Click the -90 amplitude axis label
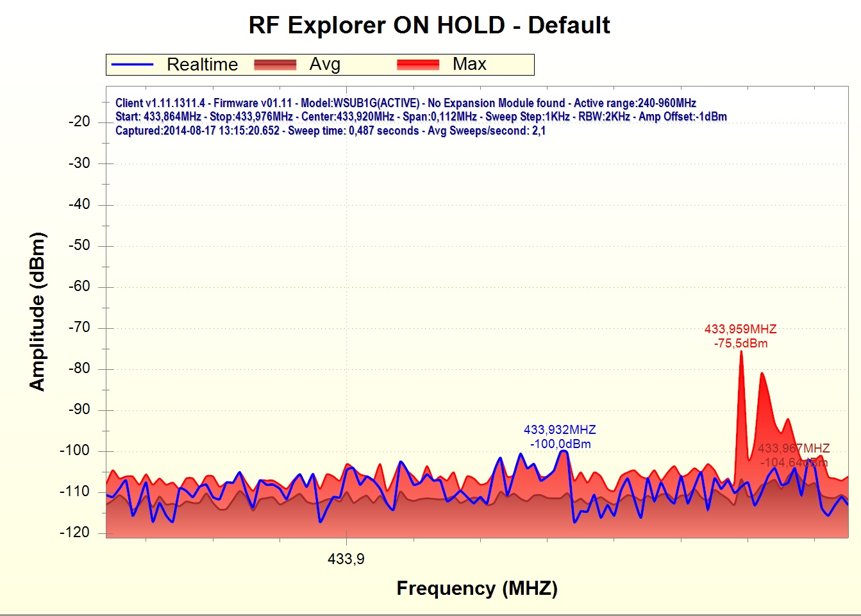The width and height of the screenshot is (861, 616). click(x=79, y=409)
